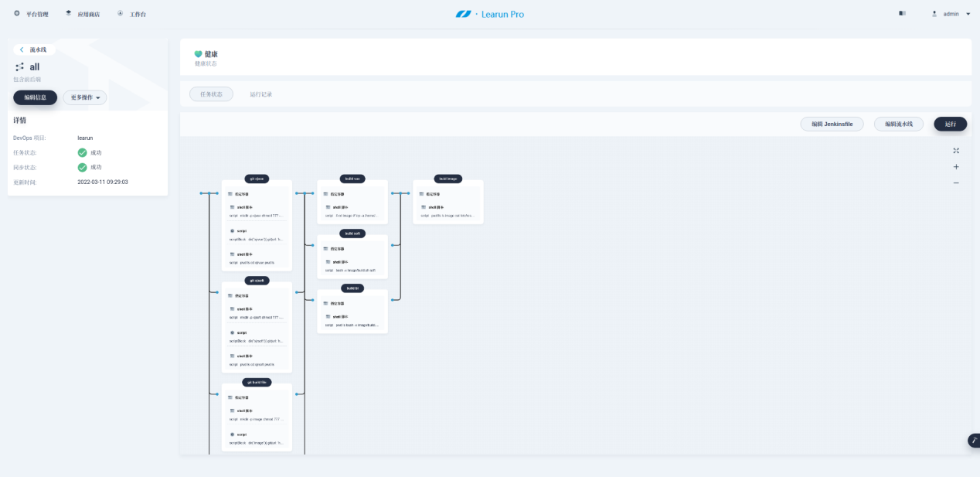
Task: Click the 同步状态 success check icon
Action: pyautogui.click(x=82, y=167)
